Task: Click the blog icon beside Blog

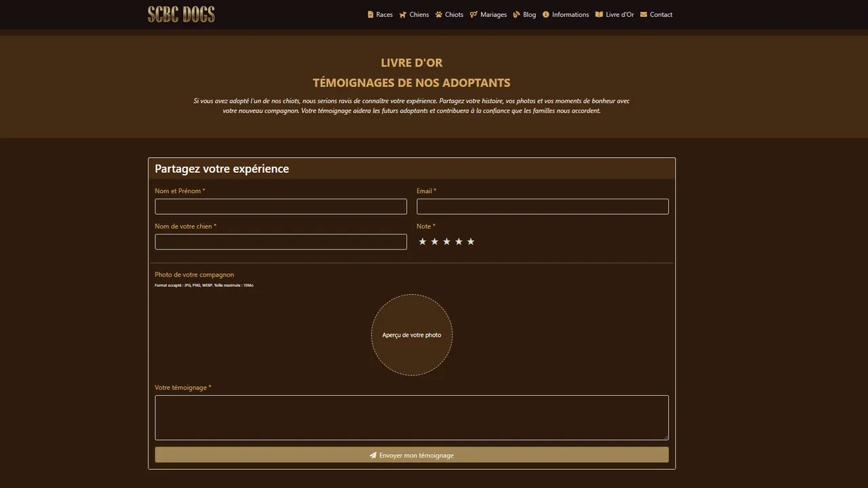Action: click(517, 14)
